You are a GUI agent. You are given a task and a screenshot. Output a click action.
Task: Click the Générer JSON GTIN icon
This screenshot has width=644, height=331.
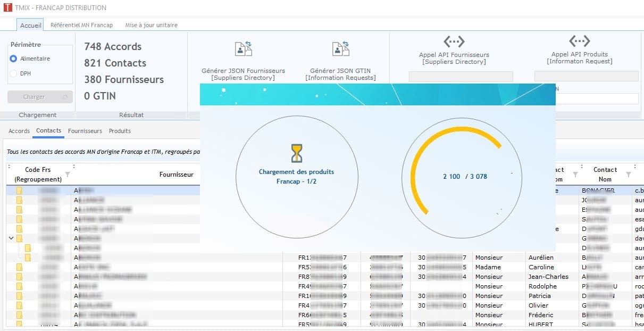pyautogui.click(x=340, y=49)
